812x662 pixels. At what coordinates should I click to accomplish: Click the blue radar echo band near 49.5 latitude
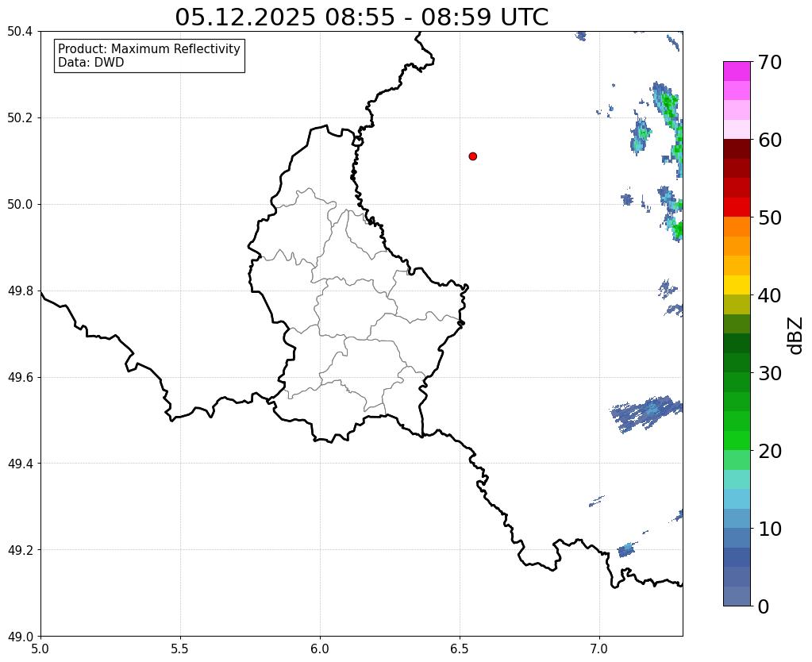[646, 413]
